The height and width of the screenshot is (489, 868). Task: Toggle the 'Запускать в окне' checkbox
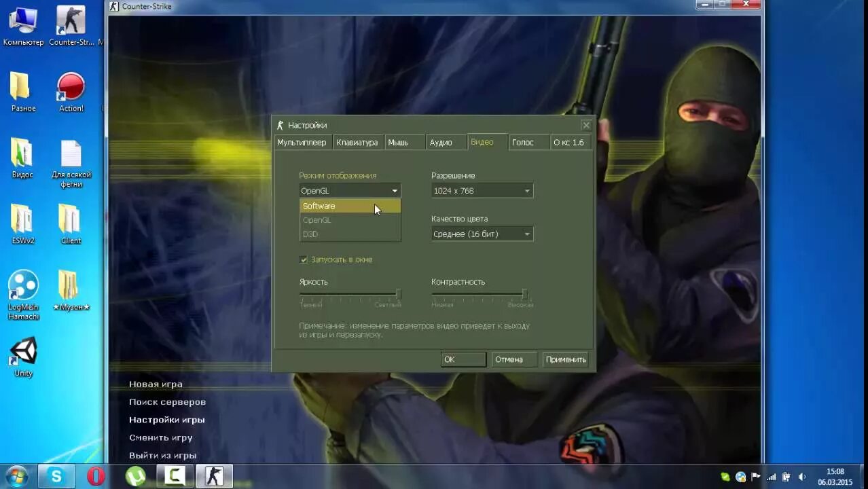click(x=304, y=259)
